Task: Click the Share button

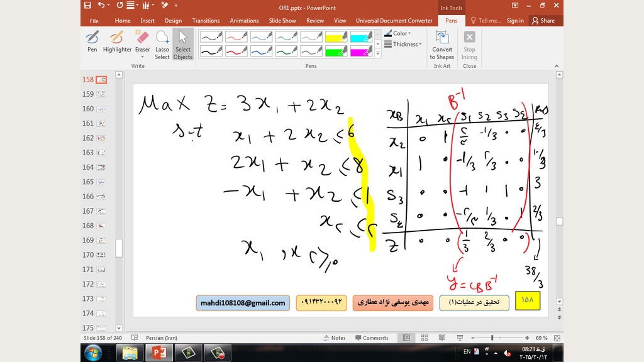Action: (543, 21)
